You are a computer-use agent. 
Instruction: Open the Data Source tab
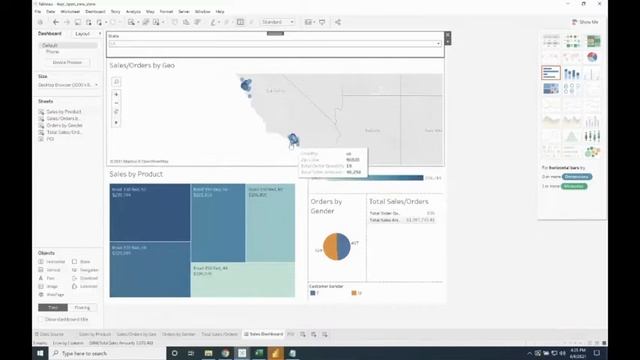click(x=49, y=334)
